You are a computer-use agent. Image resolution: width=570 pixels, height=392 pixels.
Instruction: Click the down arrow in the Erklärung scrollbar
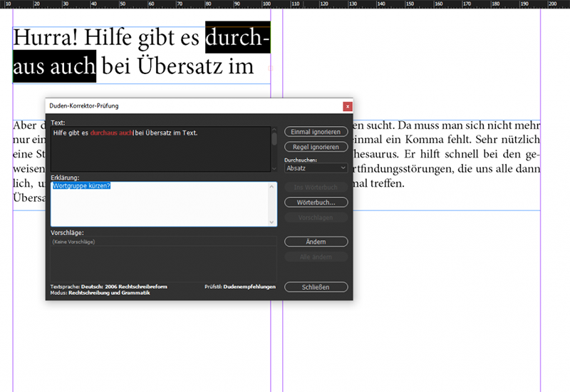tap(271, 222)
